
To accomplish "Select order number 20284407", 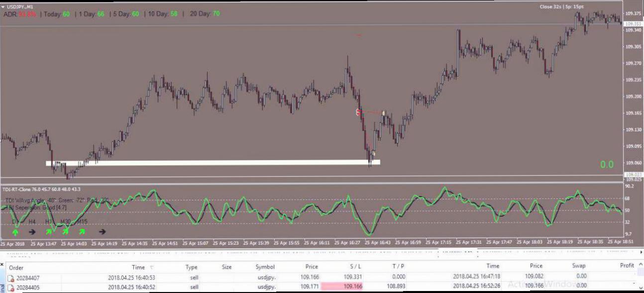I will click(28, 278).
